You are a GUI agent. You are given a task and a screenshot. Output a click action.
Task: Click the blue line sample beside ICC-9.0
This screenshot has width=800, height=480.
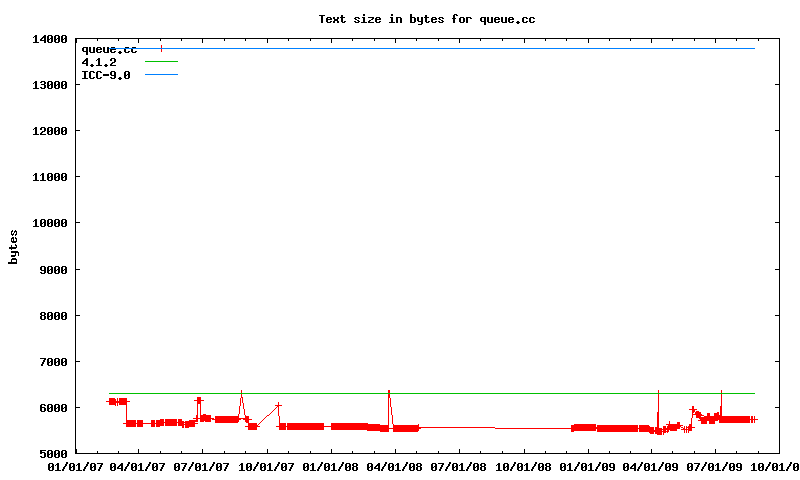[161, 75]
